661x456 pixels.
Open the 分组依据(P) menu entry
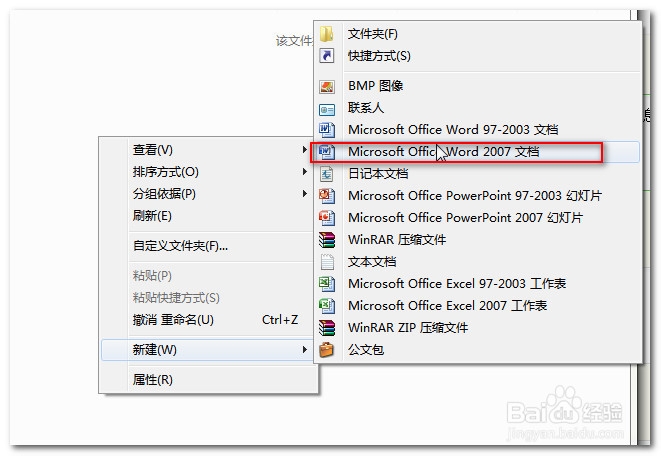[x=208, y=193]
